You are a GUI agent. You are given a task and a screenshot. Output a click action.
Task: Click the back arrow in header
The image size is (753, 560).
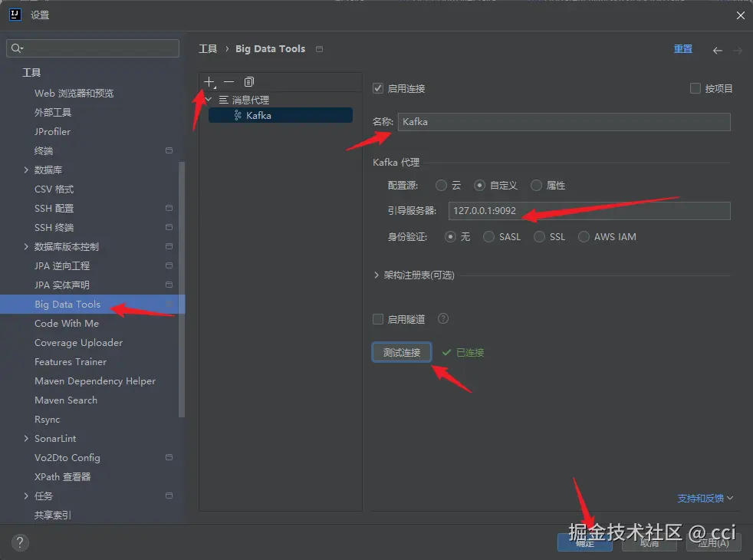pyautogui.click(x=718, y=51)
